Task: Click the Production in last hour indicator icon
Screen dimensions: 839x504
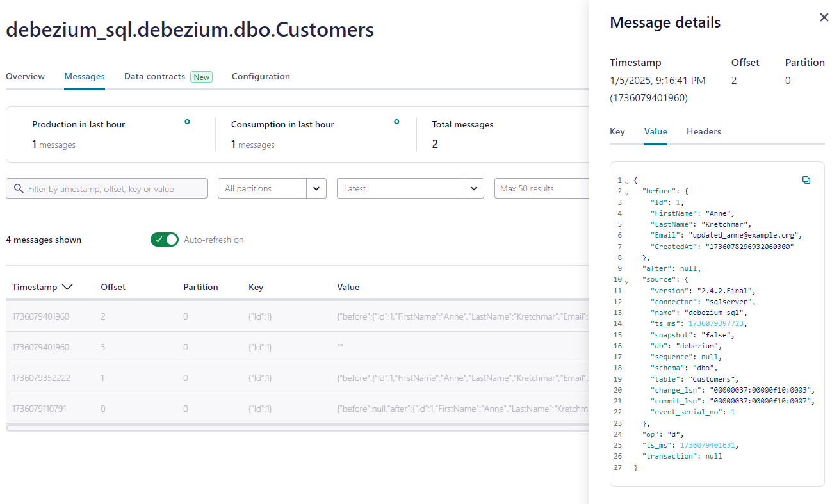Action: coord(187,122)
